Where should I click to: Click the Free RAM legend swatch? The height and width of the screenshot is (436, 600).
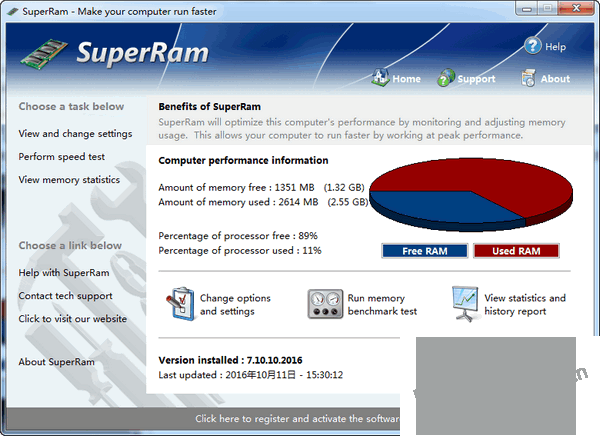coord(425,251)
